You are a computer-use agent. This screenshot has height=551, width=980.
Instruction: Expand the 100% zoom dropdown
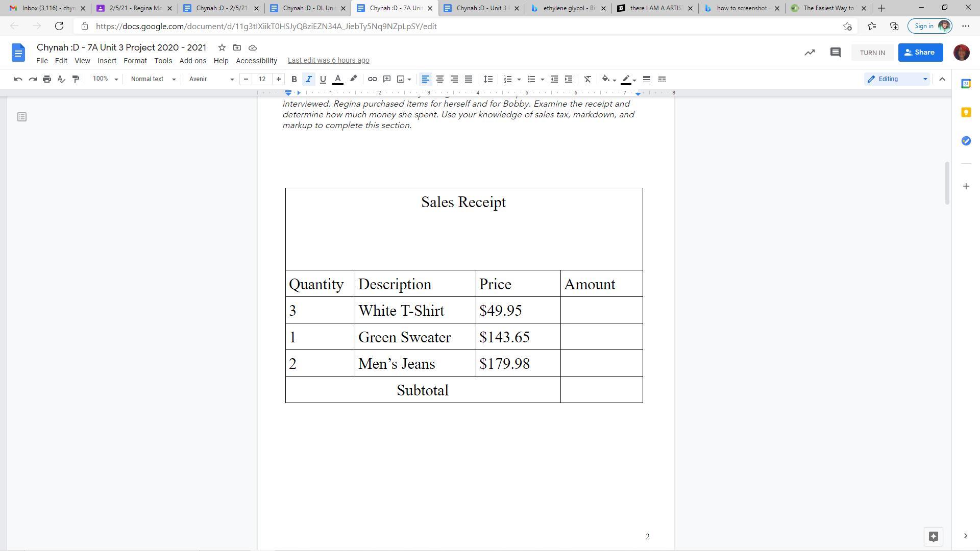(105, 79)
